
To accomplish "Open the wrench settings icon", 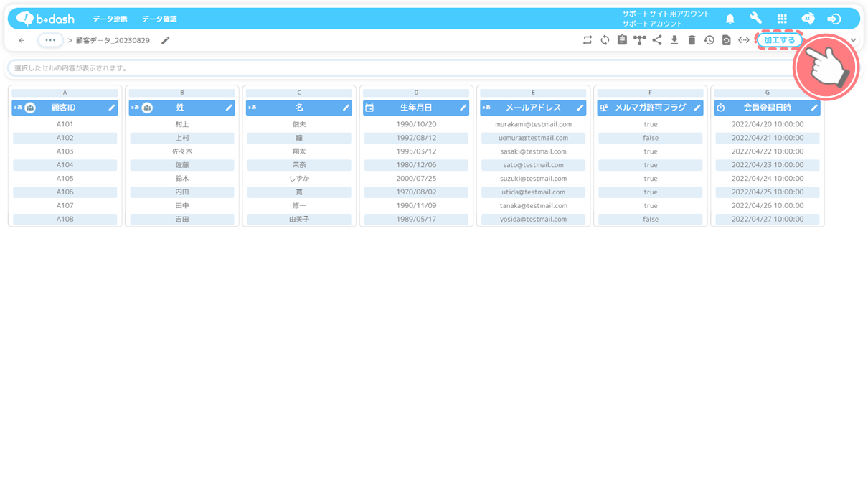I will pyautogui.click(x=755, y=19).
